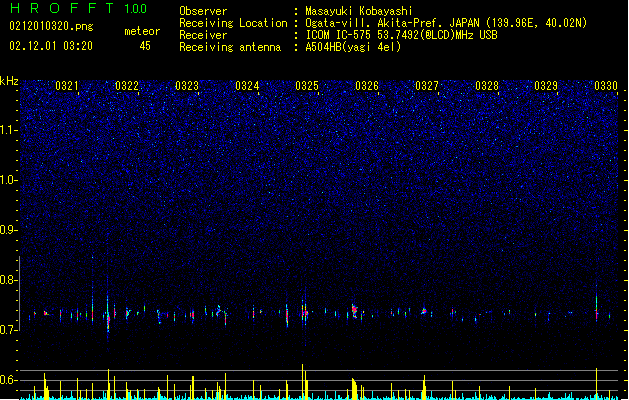Click the 0.6 kHz axis label
629x400 pixels.
click(9, 380)
